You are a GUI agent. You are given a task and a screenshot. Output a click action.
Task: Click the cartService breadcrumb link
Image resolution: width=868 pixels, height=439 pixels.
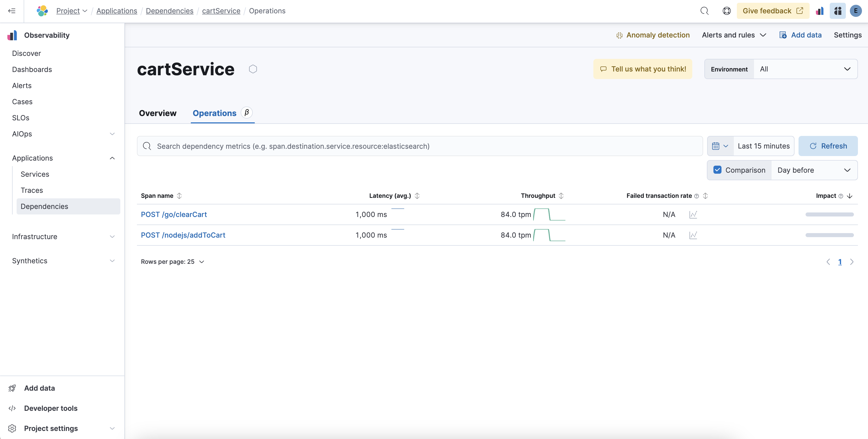[221, 11]
